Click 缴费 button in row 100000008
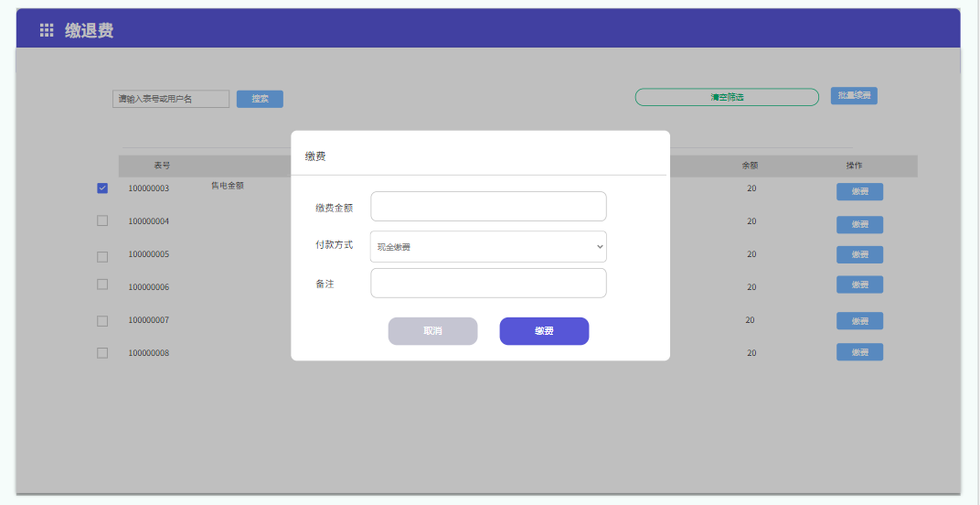Image resolution: width=980 pixels, height=505 pixels. coord(859,352)
